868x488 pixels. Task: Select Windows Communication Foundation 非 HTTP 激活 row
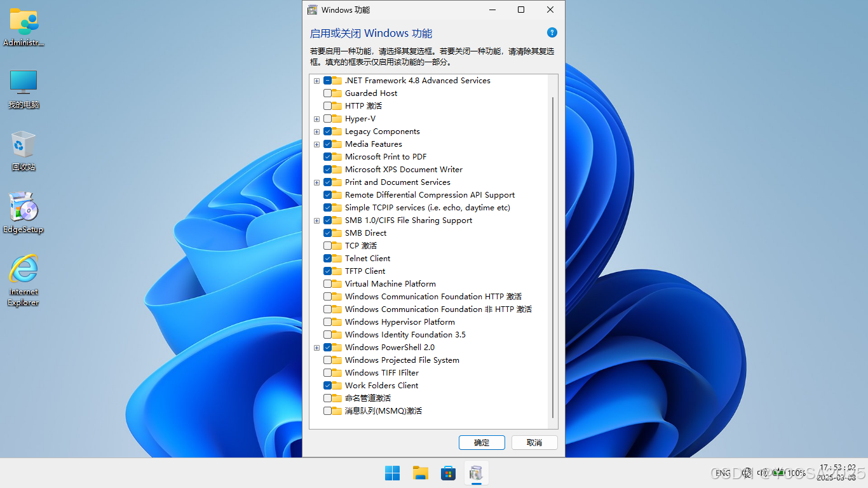tap(438, 309)
